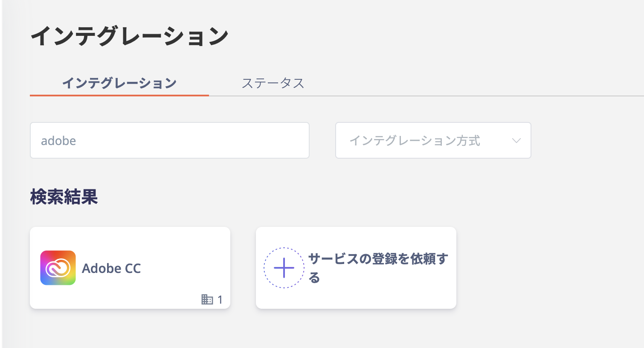The height and width of the screenshot is (348, 644).
Task: Switch to the ステータス tab
Action: 273,83
